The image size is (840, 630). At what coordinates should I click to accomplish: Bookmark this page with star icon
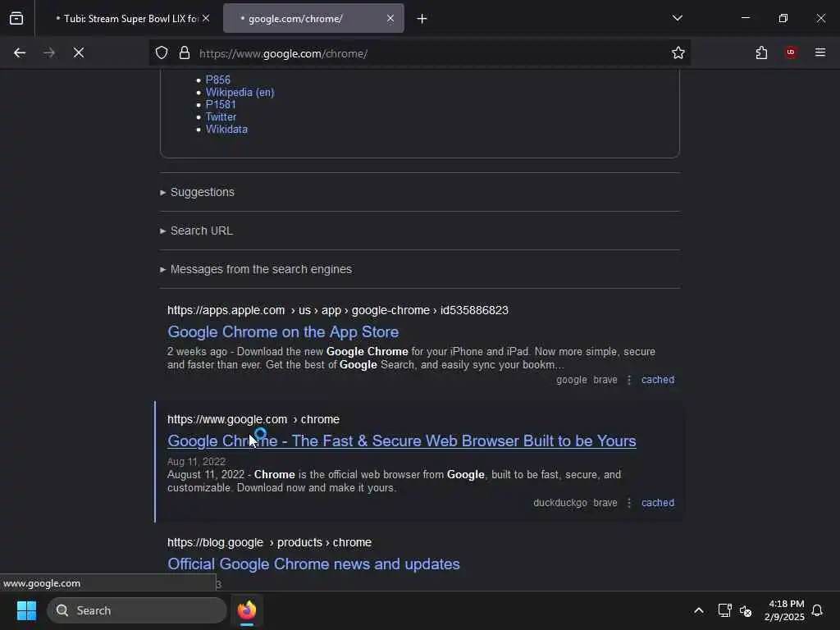[x=678, y=52]
